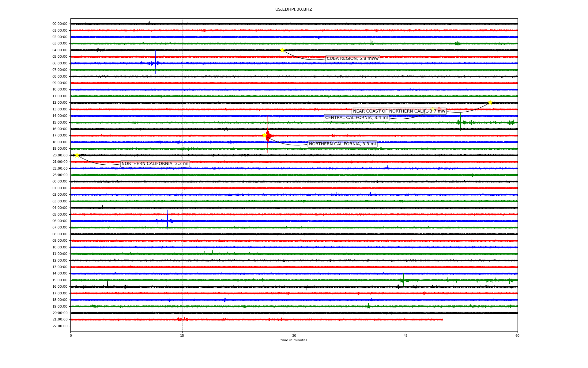
Task: Click the star on the 12:00:00 black trace
Action: 490,102
